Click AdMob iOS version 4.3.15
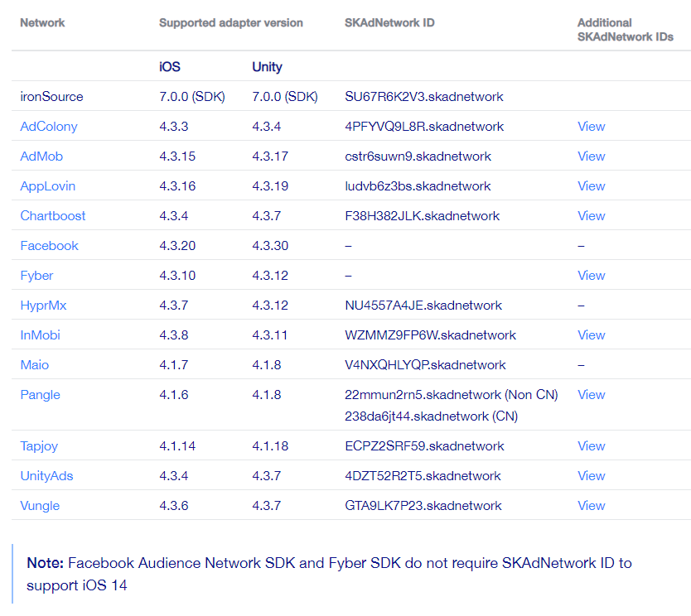691x616 pixels. pos(177,156)
